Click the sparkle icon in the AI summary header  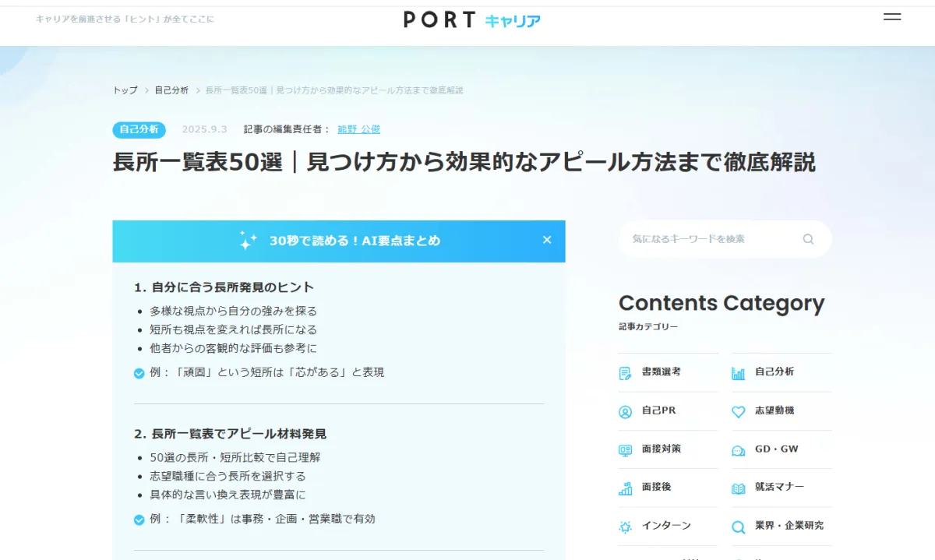pyautogui.click(x=248, y=241)
